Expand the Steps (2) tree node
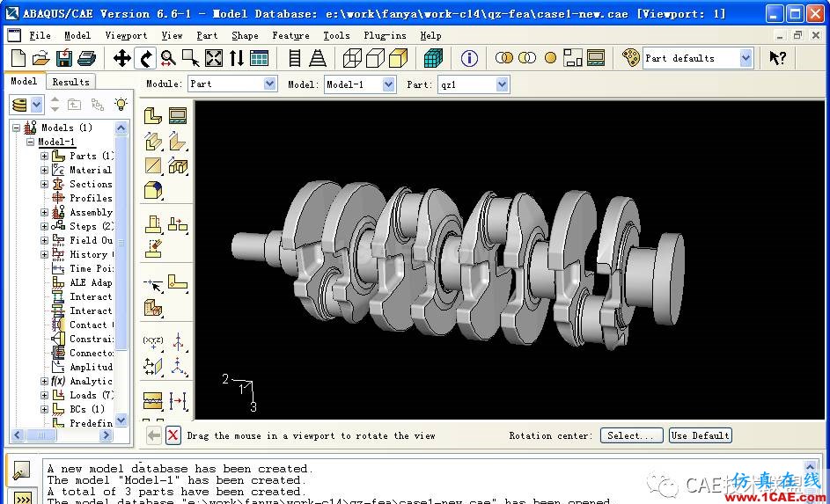 [x=45, y=226]
